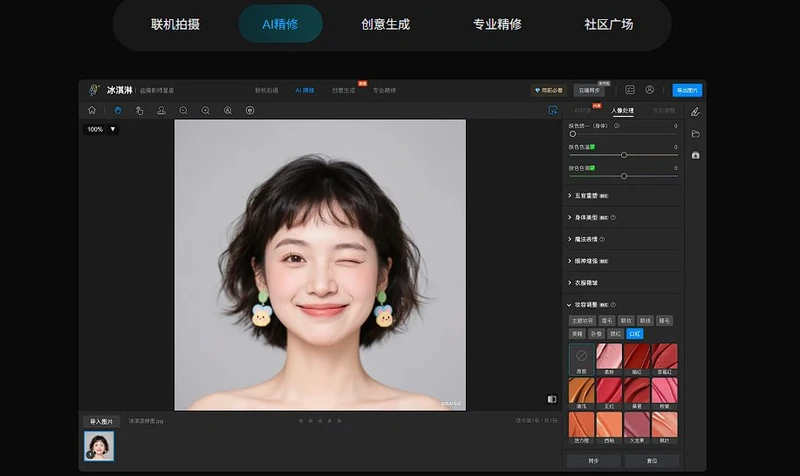Toggle the green checkbox beside 肤色色温

point(592,147)
